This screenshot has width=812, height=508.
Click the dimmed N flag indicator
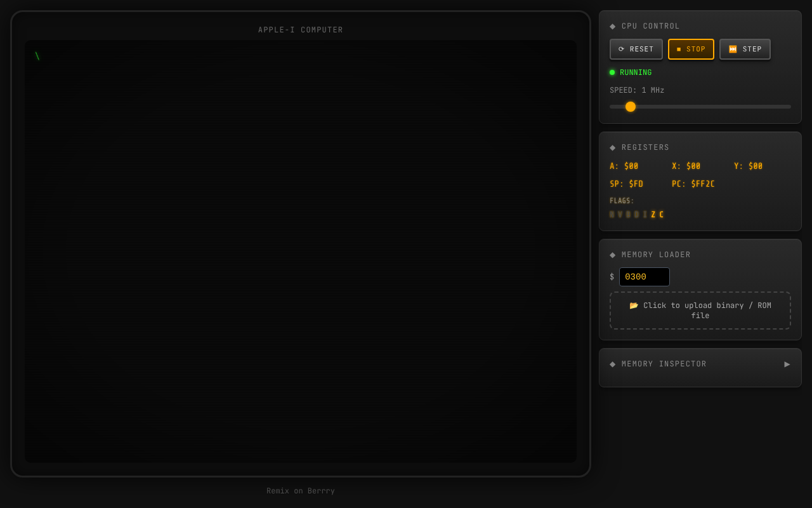[x=612, y=215]
